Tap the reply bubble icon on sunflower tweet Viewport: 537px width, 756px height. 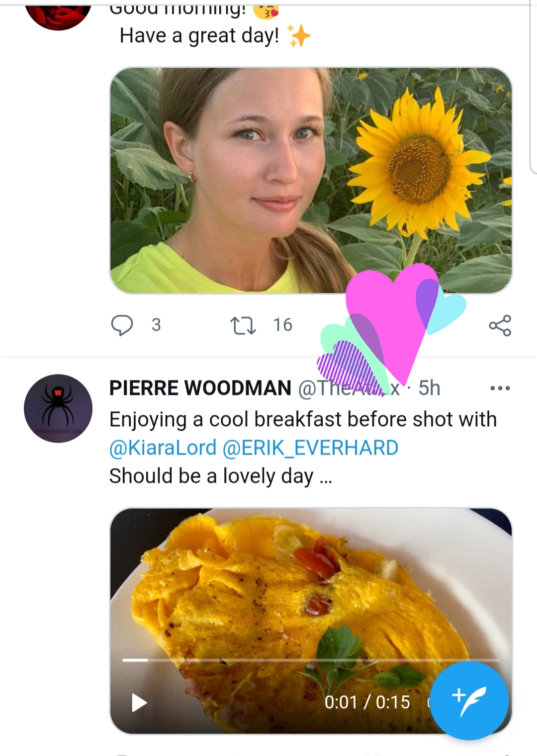(122, 325)
